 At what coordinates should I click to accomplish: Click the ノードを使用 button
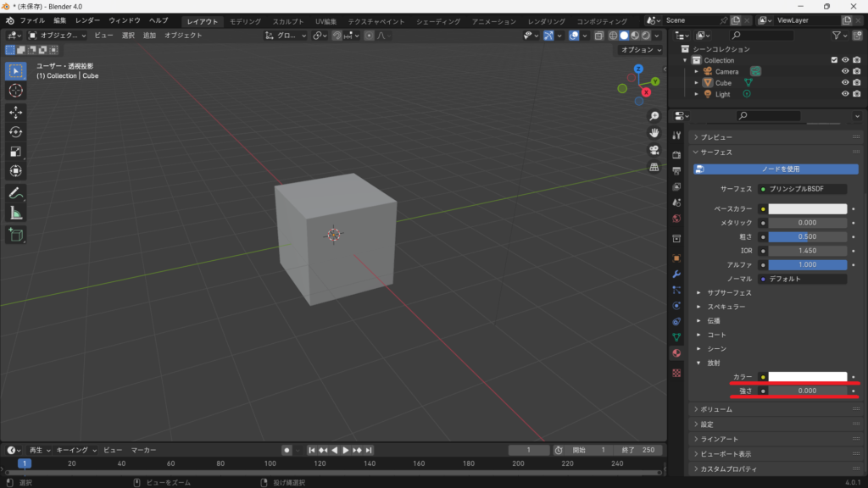point(776,169)
